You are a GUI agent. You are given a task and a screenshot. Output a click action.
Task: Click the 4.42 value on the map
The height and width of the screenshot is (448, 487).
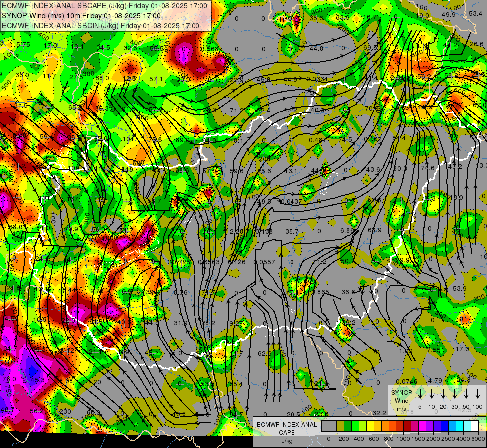[291, 110]
